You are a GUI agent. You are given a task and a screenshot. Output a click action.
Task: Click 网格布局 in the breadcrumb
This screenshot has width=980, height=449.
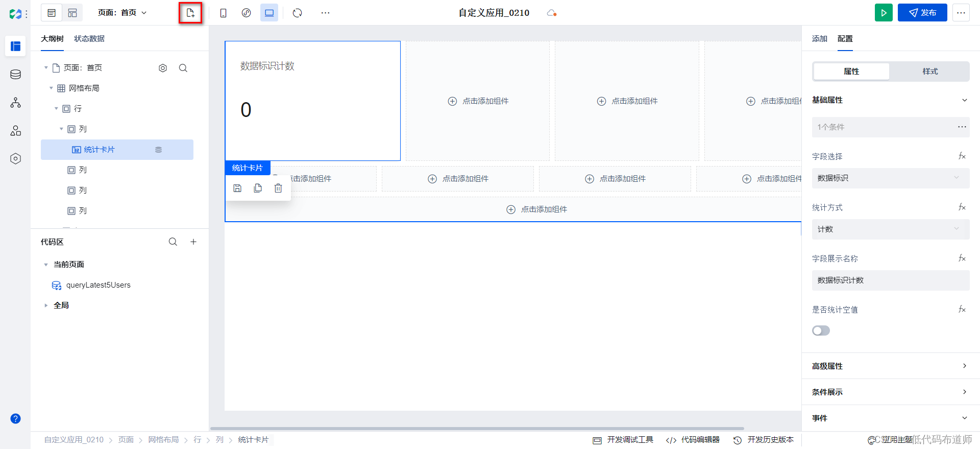click(163, 440)
